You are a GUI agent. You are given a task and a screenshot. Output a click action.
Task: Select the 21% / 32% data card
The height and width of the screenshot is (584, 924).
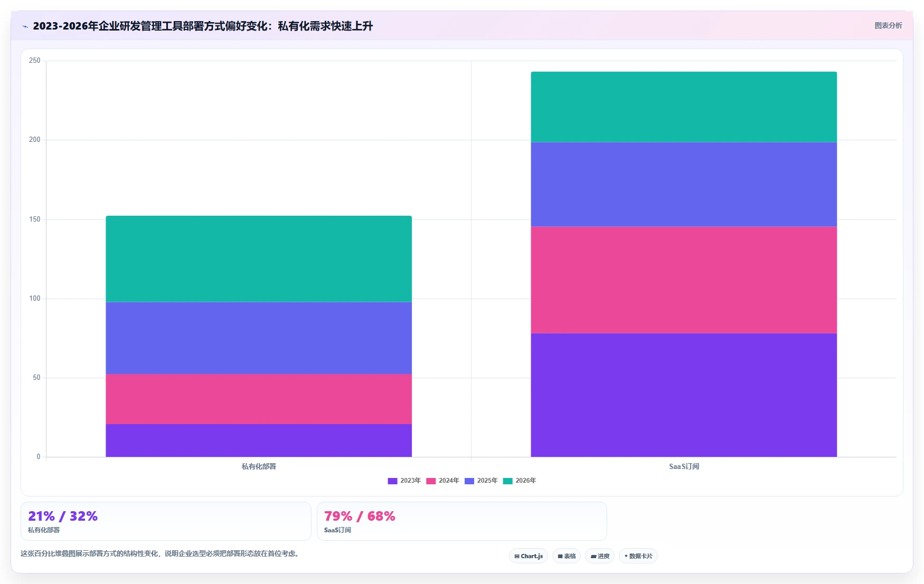coord(166,521)
